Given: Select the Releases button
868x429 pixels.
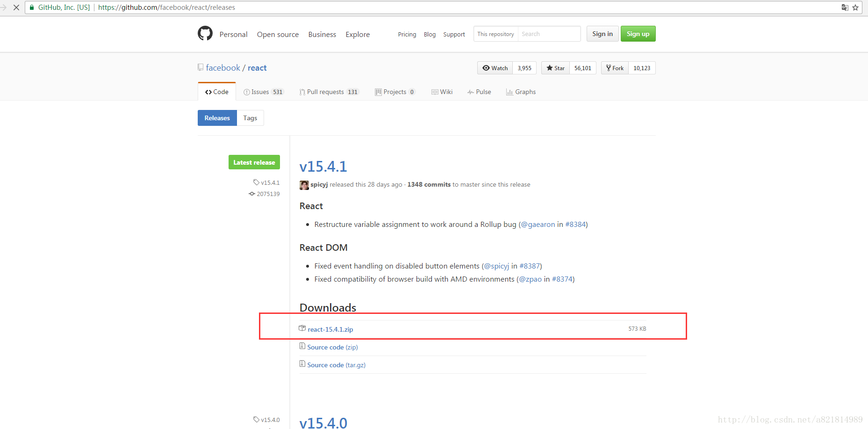Looking at the screenshot, I should point(217,118).
